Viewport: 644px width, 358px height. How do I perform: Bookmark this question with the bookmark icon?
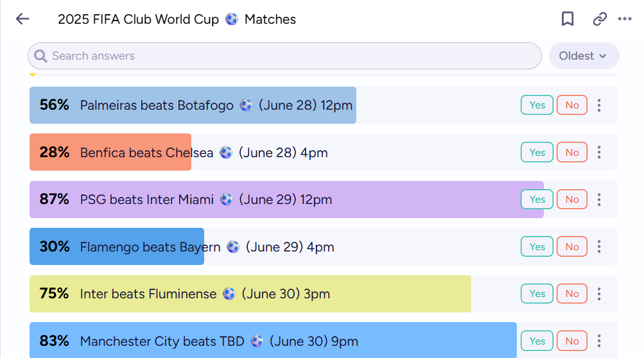568,19
